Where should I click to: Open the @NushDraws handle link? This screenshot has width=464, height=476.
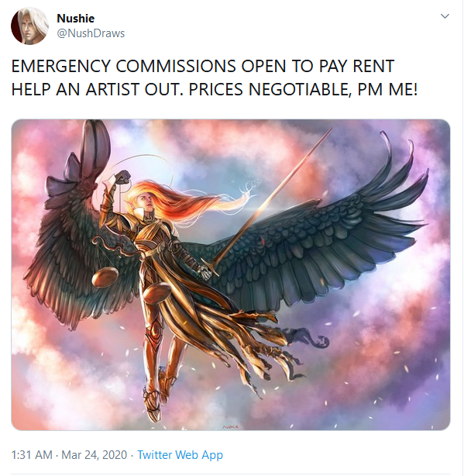tap(91, 33)
